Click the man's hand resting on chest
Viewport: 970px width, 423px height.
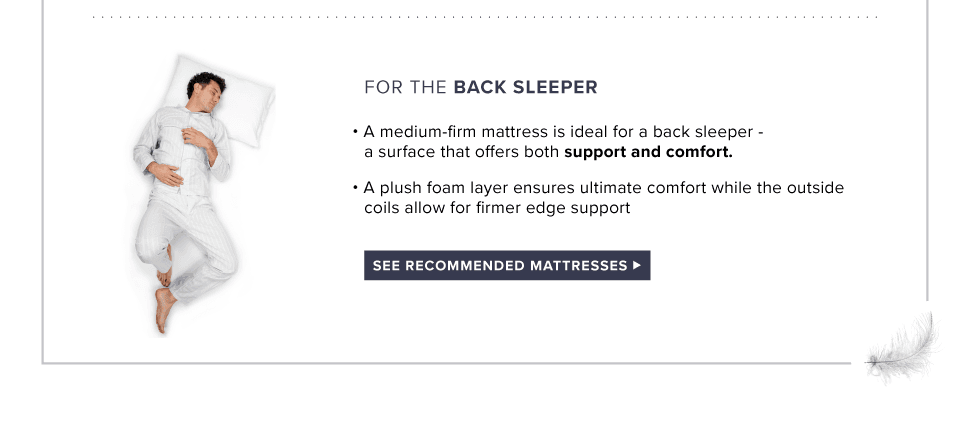(204, 135)
